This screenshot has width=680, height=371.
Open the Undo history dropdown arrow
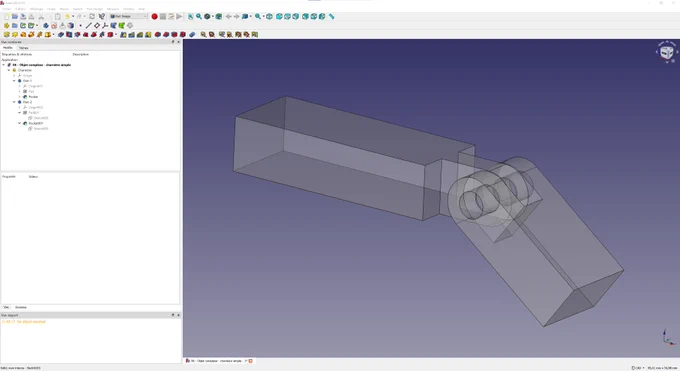[x=73, y=16]
